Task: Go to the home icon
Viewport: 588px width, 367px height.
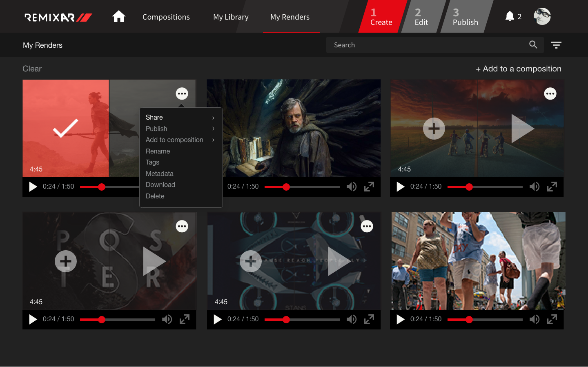Action: 119,17
